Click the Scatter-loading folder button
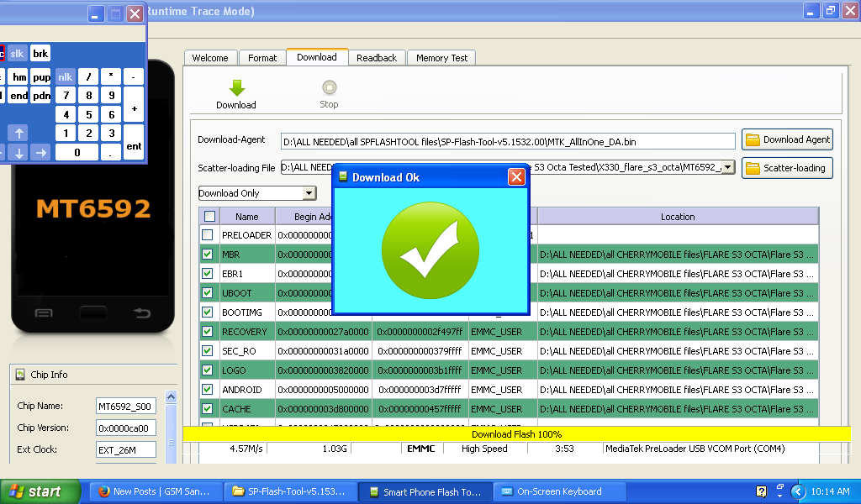The image size is (861, 504). [787, 168]
